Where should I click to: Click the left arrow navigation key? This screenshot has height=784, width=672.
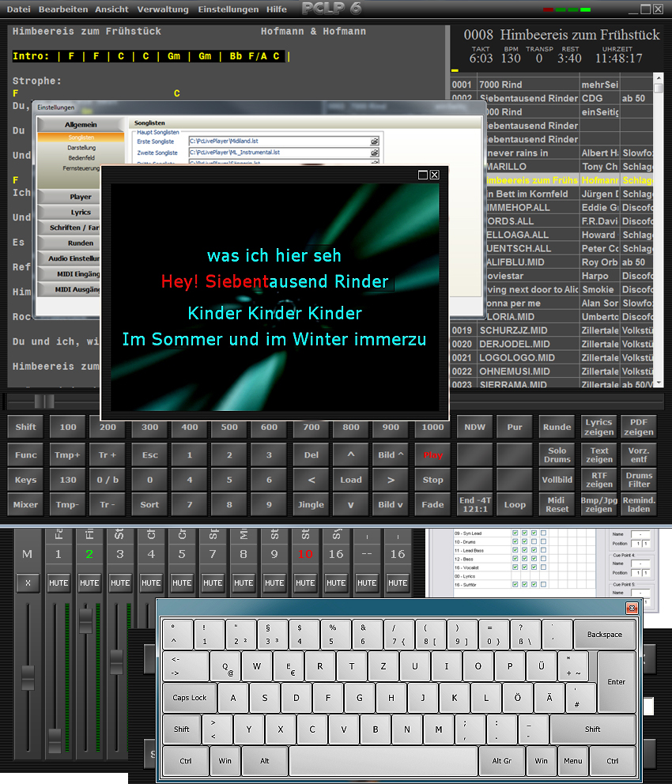[x=311, y=480]
